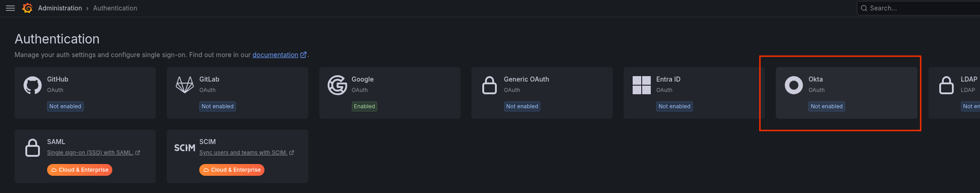Click the Okta circle icon
Viewport: 980px width, 193px height.
pyautogui.click(x=794, y=85)
